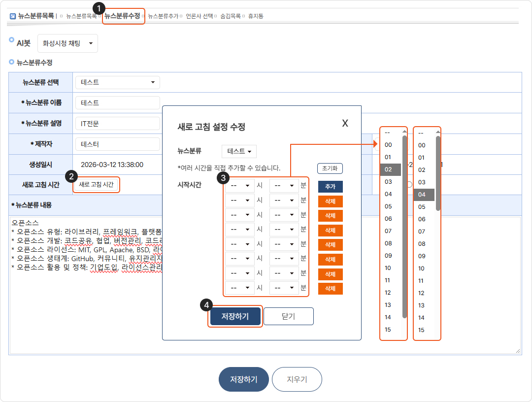The image size is (532, 402).
Task: Click the 초기화 reset button
Action: tap(330, 168)
